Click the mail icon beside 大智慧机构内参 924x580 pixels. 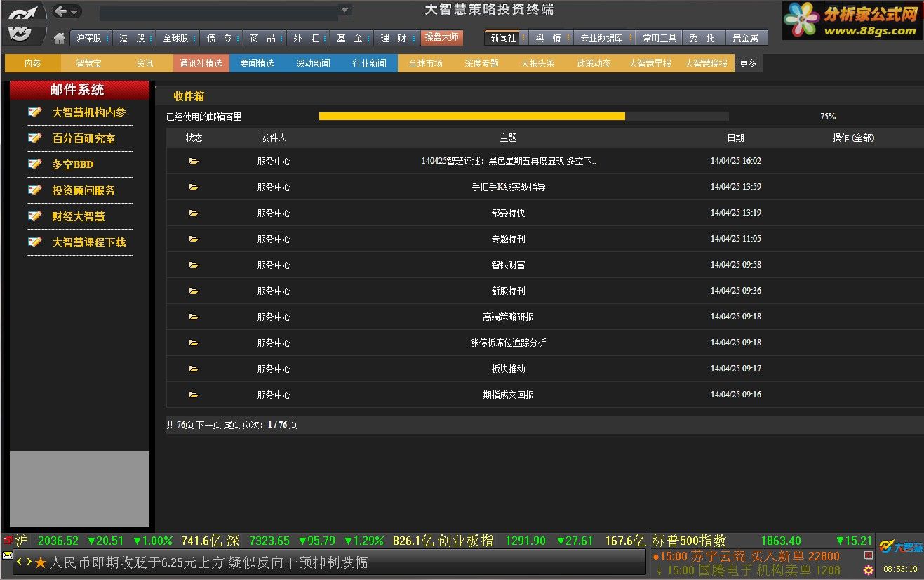coord(35,112)
